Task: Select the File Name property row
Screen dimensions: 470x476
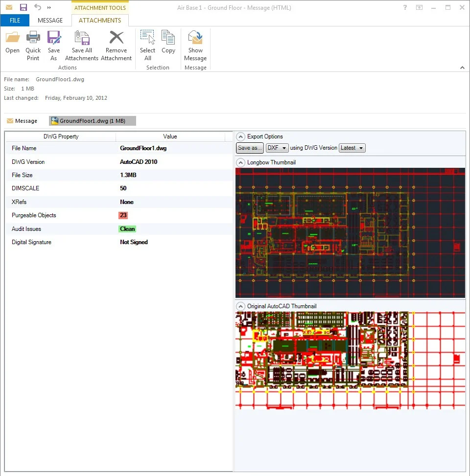Action: [x=119, y=148]
